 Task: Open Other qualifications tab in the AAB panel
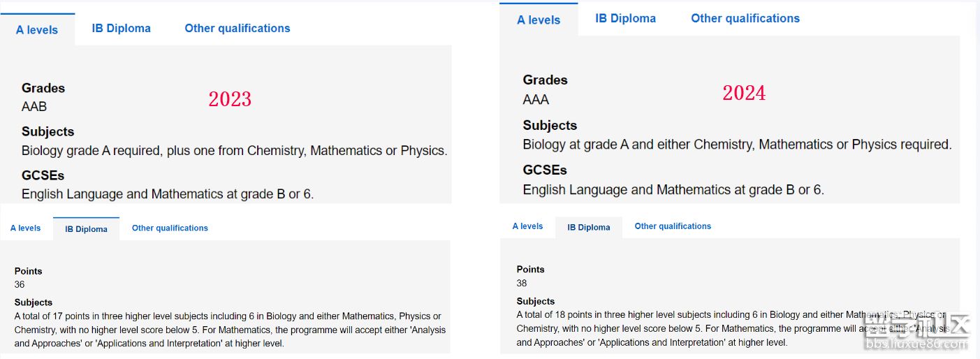click(x=237, y=29)
